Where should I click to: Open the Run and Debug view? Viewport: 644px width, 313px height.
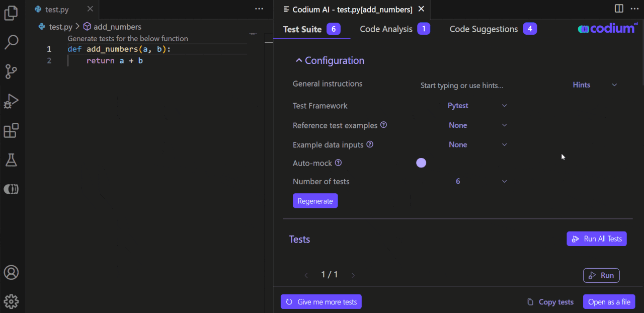click(11, 101)
